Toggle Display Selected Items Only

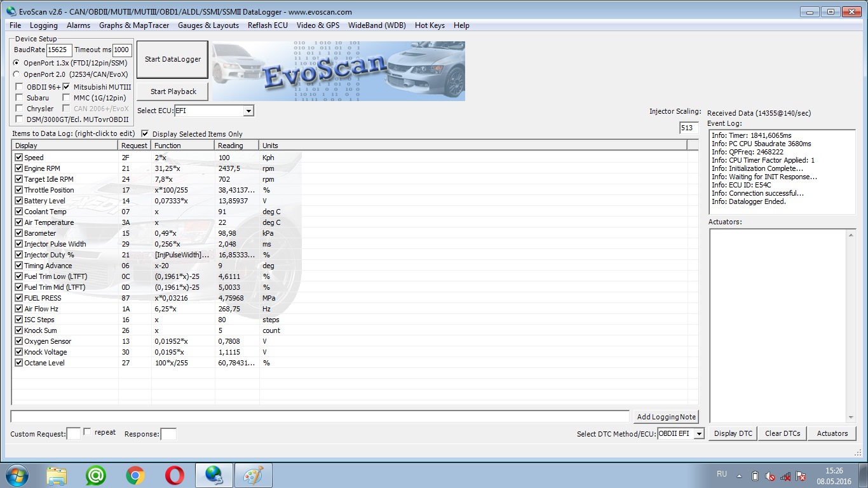pos(145,133)
